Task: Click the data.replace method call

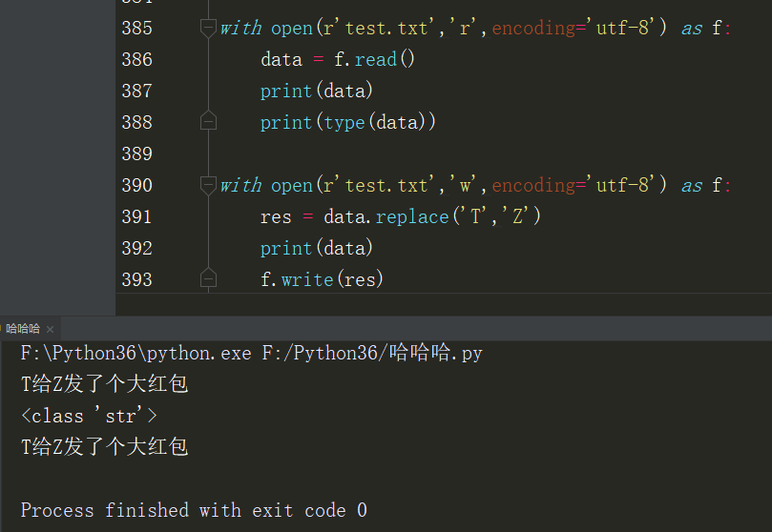Action: 411,216
